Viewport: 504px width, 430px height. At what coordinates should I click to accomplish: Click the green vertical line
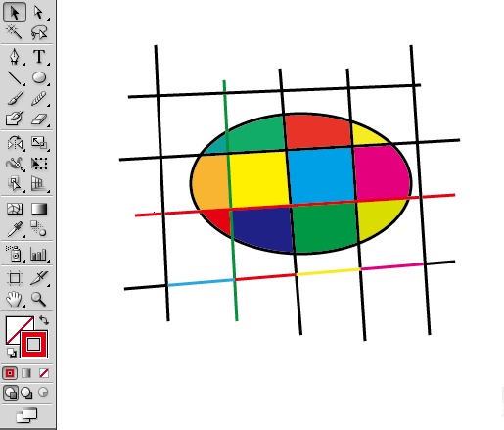[x=230, y=201]
